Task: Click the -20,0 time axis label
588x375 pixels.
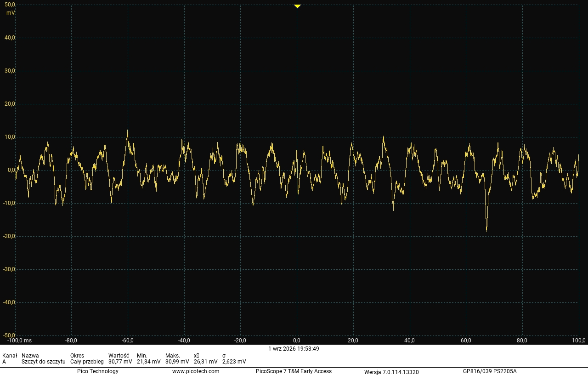Action: click(x=240, y=341)
